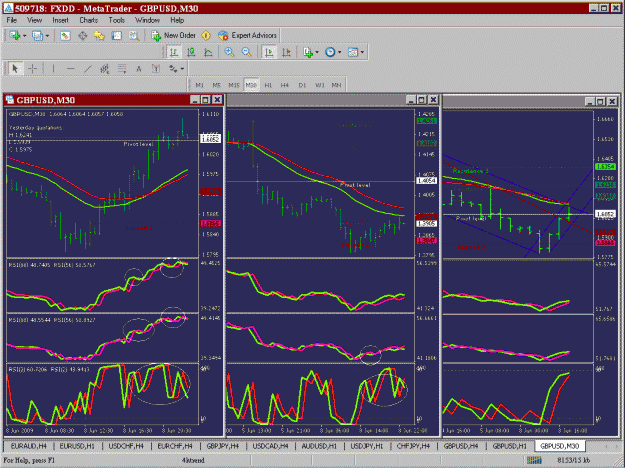Image resolution: width=625 pixels, height=468 pixels.
Task: Open the Insert menu
Action: pos(61,20)
